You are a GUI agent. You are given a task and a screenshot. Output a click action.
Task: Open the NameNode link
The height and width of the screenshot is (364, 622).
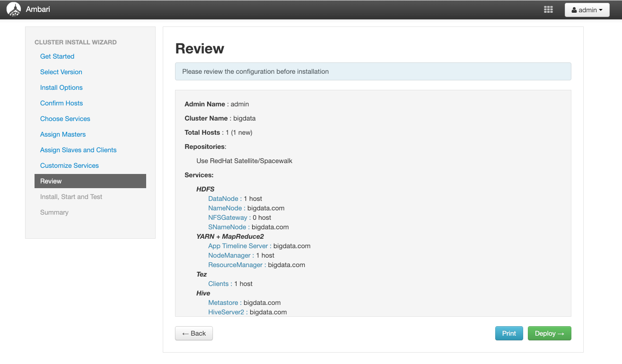pos(225,208)
